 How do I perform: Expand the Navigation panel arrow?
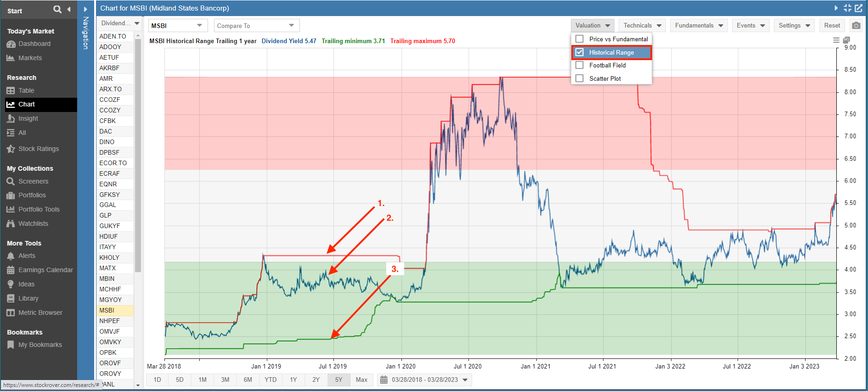(85, 9)
